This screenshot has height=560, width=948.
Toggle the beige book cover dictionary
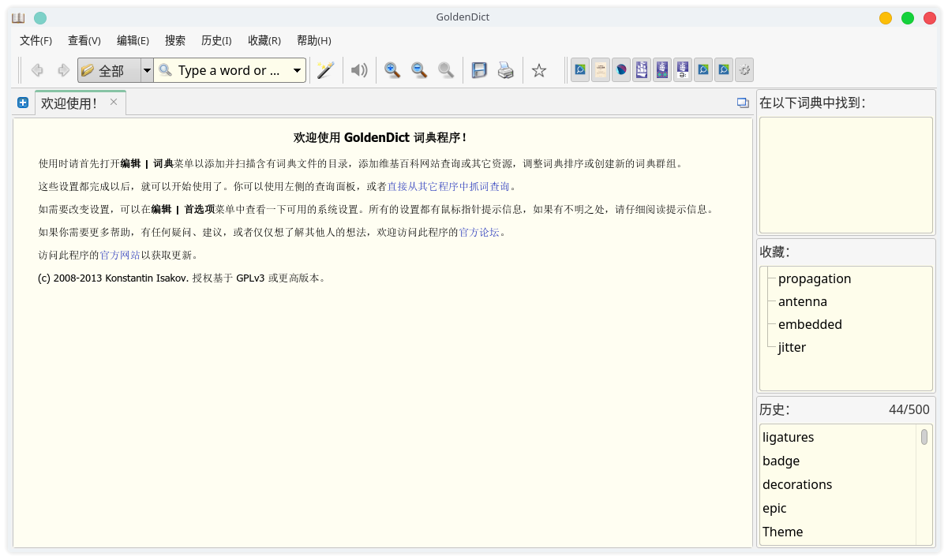pos(601,70)
